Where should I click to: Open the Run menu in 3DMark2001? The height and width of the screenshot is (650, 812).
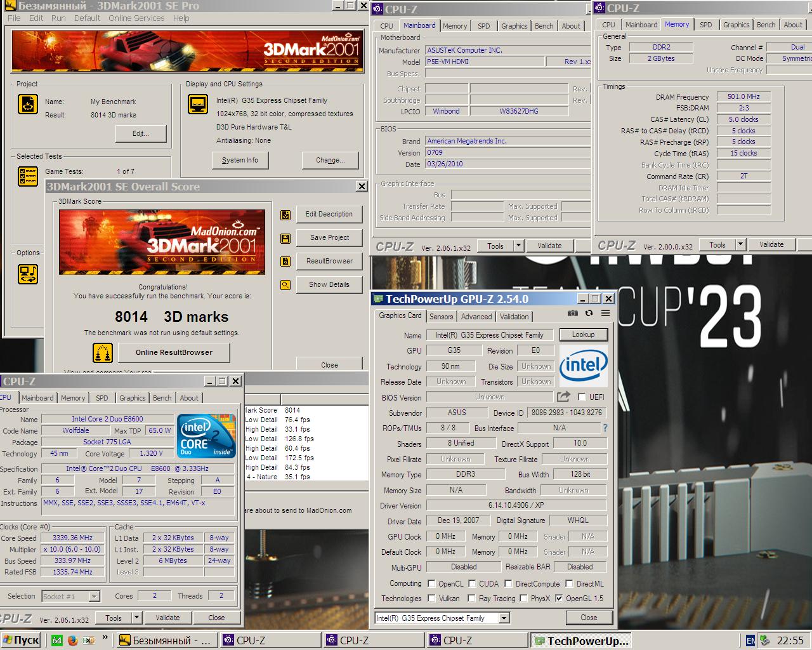click(x=58, y=18)
